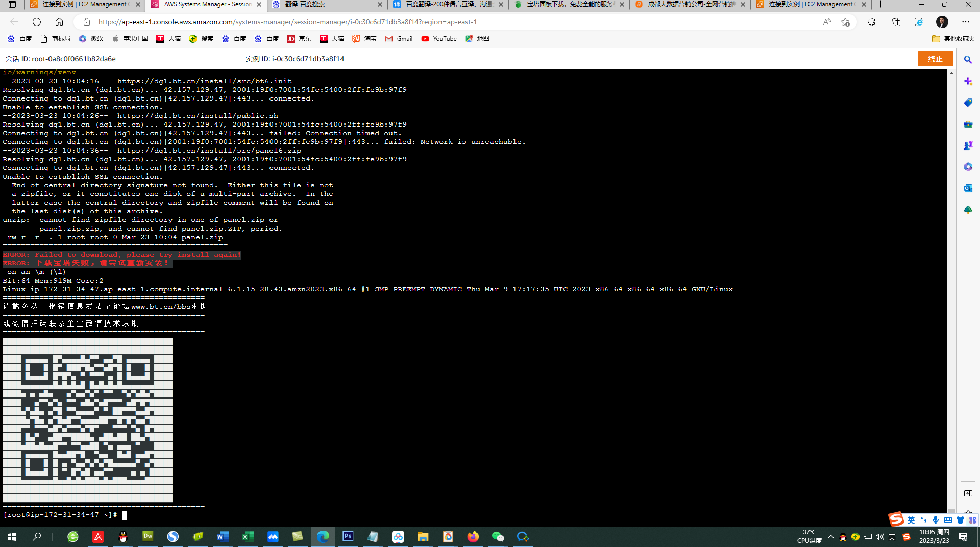Image resolution: width=980 pixels, height=547 pixels.
Task: Open Photoshop from the taskbar
Action: coord(348,537)
